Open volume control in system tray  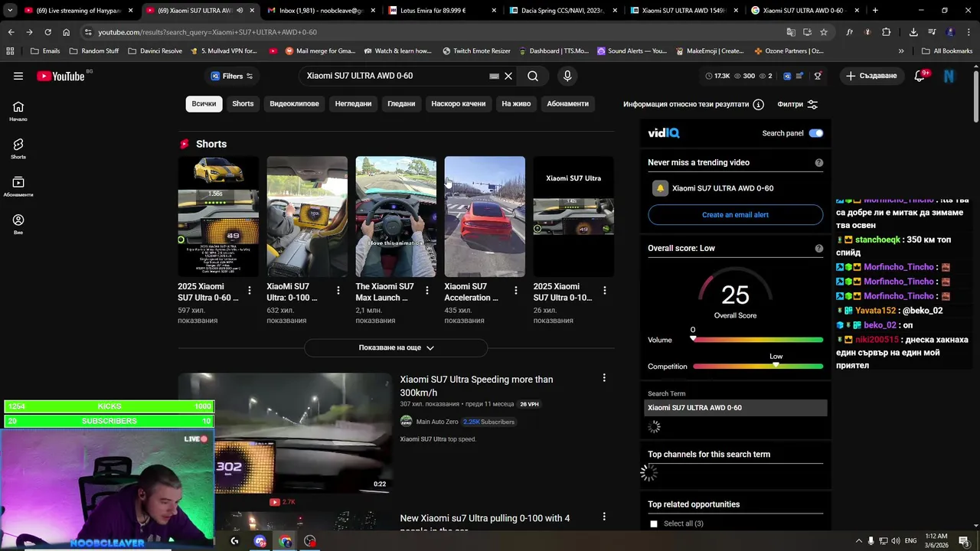[x=895, y=541]
